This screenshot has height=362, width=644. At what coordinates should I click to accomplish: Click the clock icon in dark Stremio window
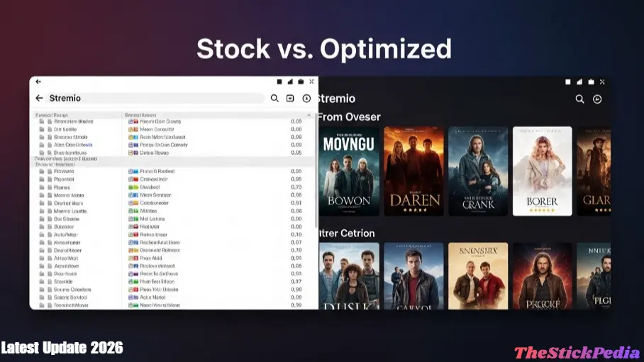click(x=597, y=99)
